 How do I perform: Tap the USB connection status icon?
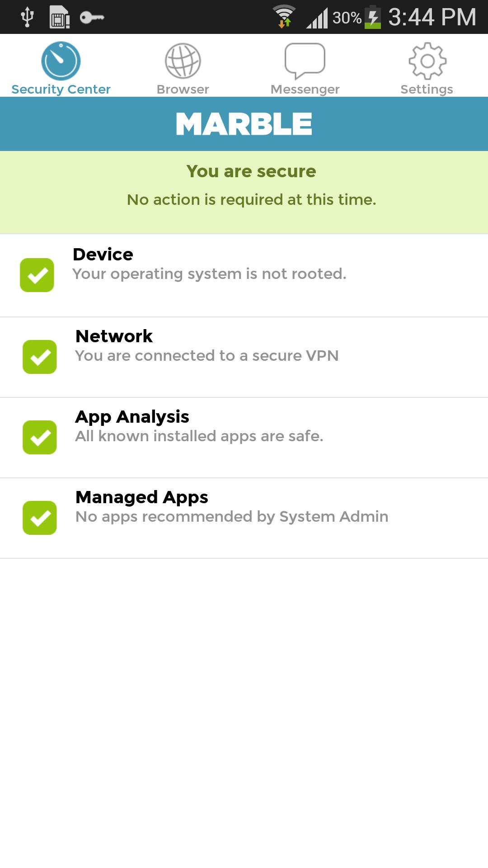pyautogui.click(x=28, y=17)
